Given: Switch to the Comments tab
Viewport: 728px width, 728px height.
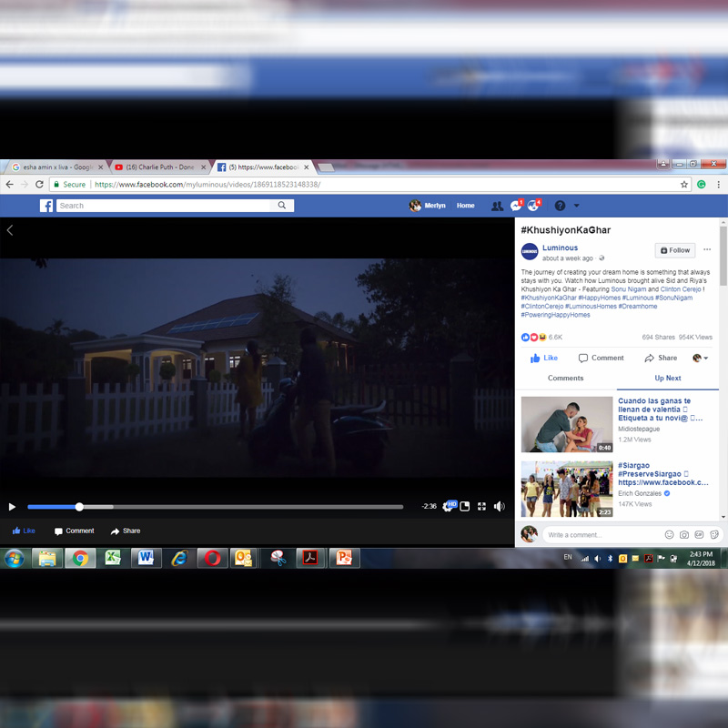Looking at the screenshot, I should tap(565, 378).
